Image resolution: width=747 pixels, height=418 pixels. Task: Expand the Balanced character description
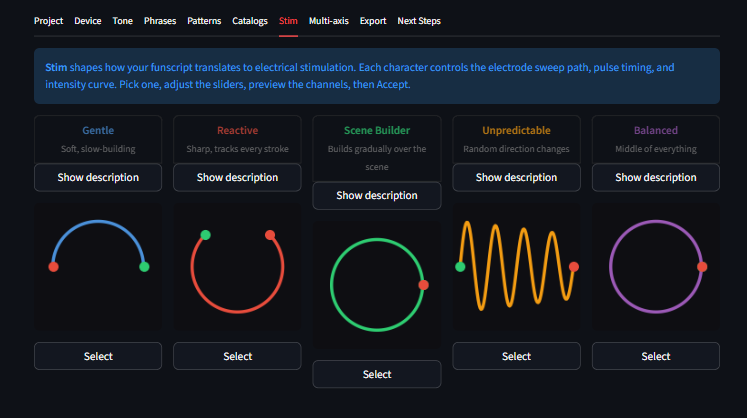pos(655,177)
